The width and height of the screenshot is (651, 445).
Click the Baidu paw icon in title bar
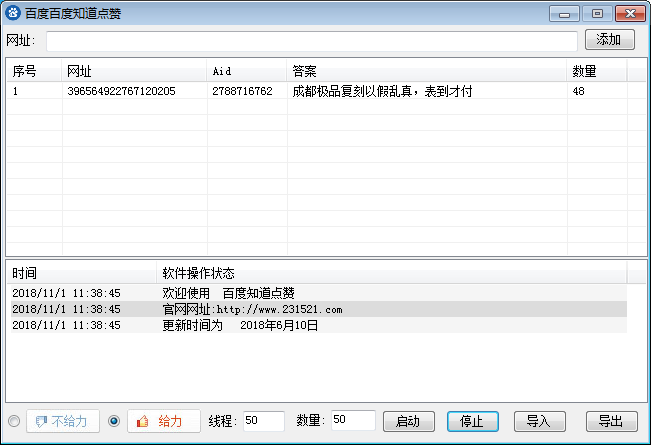13,13
